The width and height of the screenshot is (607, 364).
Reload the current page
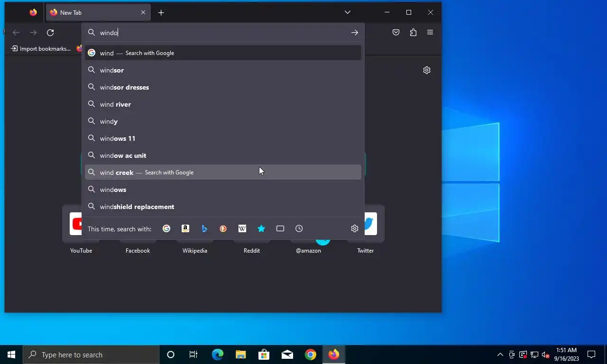coord(50,33)
